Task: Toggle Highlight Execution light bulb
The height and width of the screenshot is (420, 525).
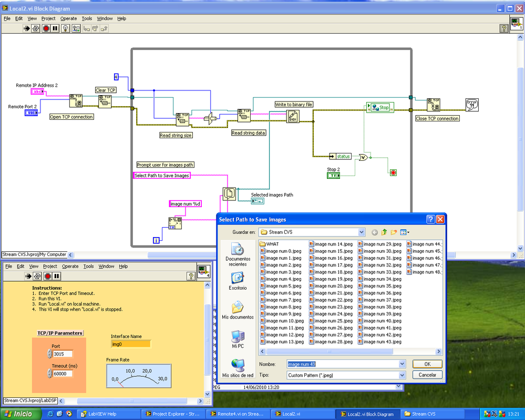Action: point(65,28)
